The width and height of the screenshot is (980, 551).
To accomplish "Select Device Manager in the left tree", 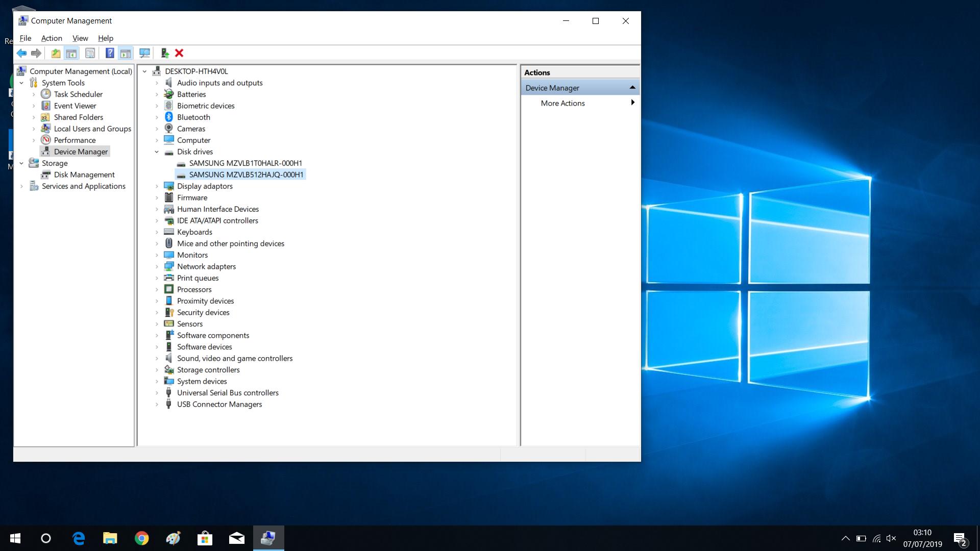I will [x=80, y=151].
